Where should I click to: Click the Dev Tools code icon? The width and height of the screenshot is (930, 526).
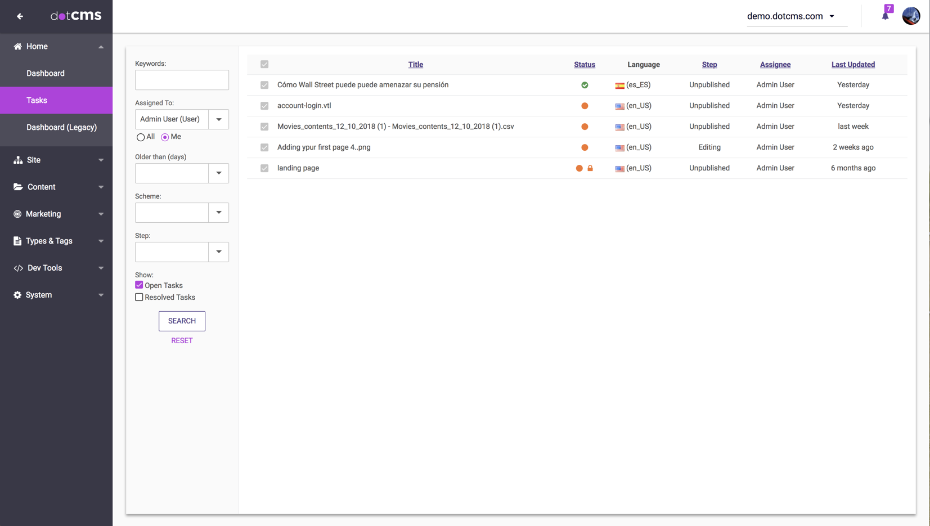tap(18, 268)
